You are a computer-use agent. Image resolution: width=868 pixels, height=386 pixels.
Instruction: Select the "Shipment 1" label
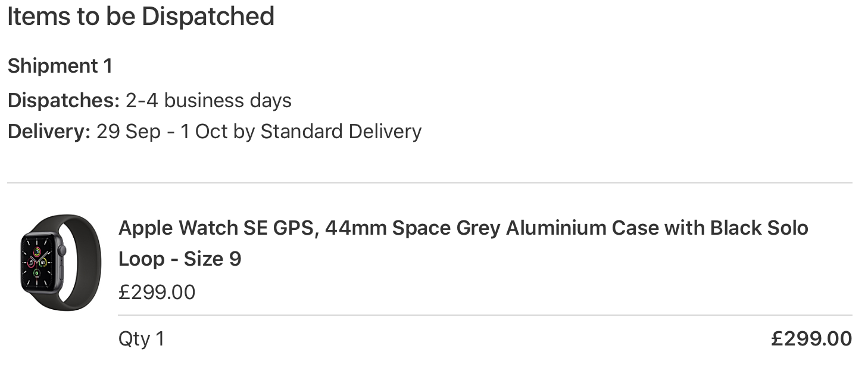(60, 66)
